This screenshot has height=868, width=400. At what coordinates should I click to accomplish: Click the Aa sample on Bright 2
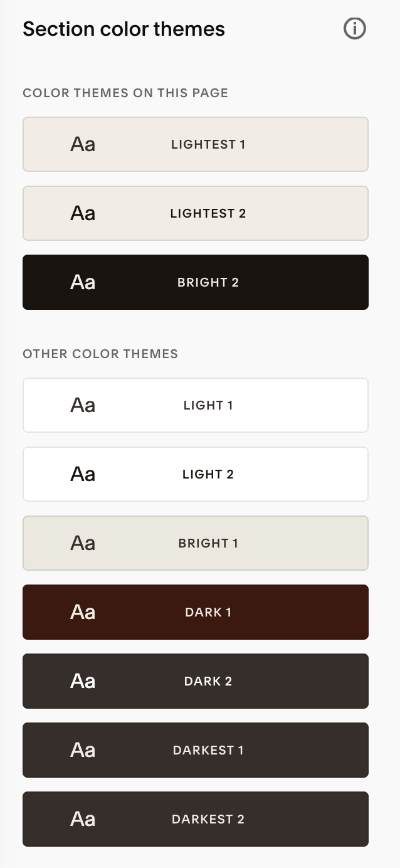pos(83,282)
